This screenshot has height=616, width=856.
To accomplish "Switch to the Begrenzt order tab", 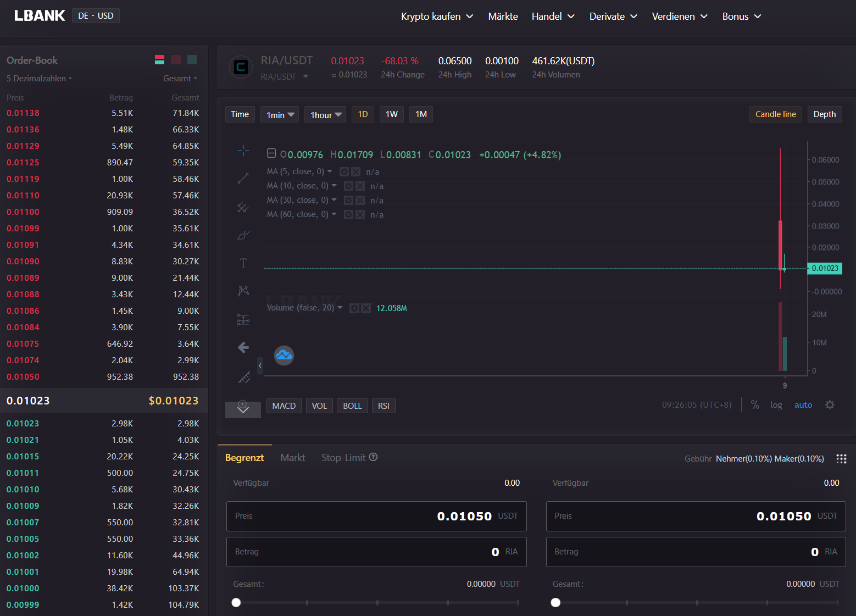I will (244, 458).
